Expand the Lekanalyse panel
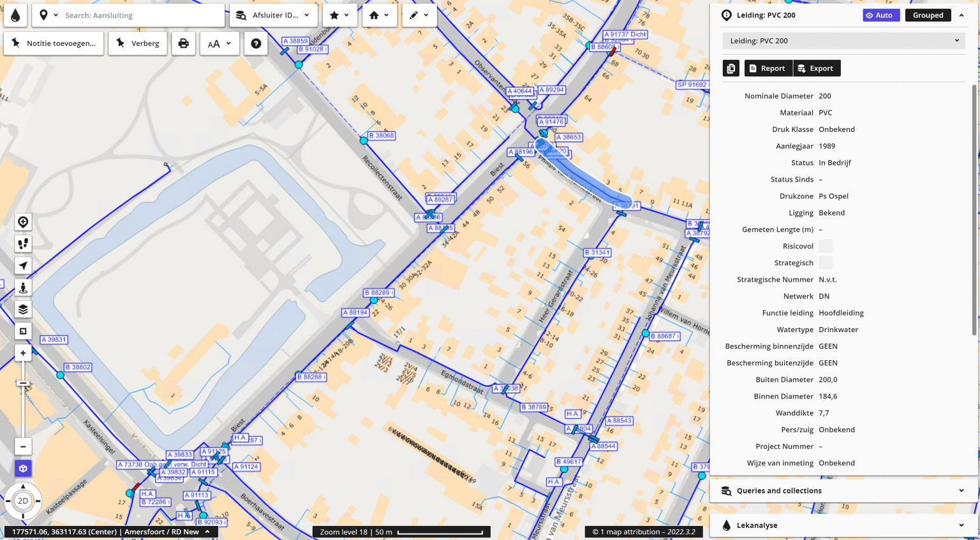 pos(843,525)
